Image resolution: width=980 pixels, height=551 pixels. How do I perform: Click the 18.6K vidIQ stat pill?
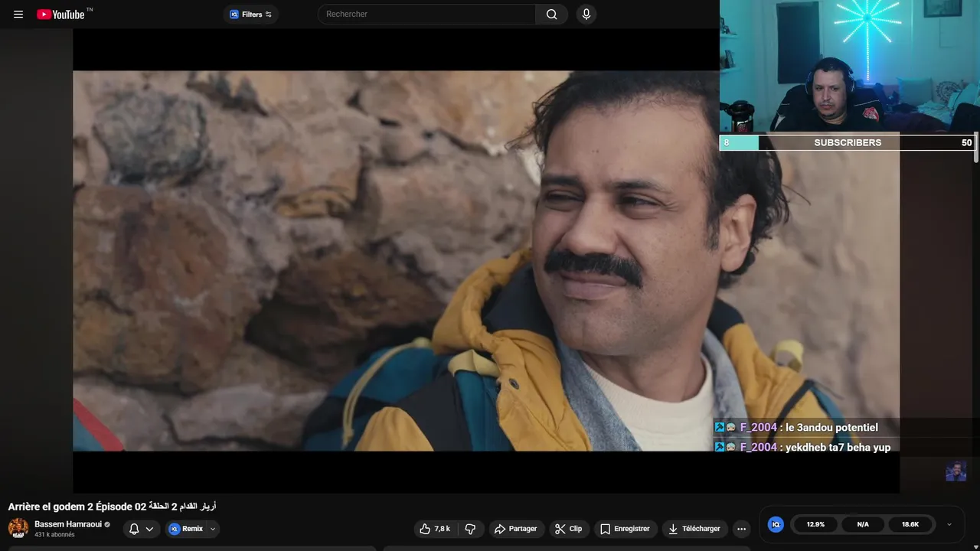tap(910, 524)
